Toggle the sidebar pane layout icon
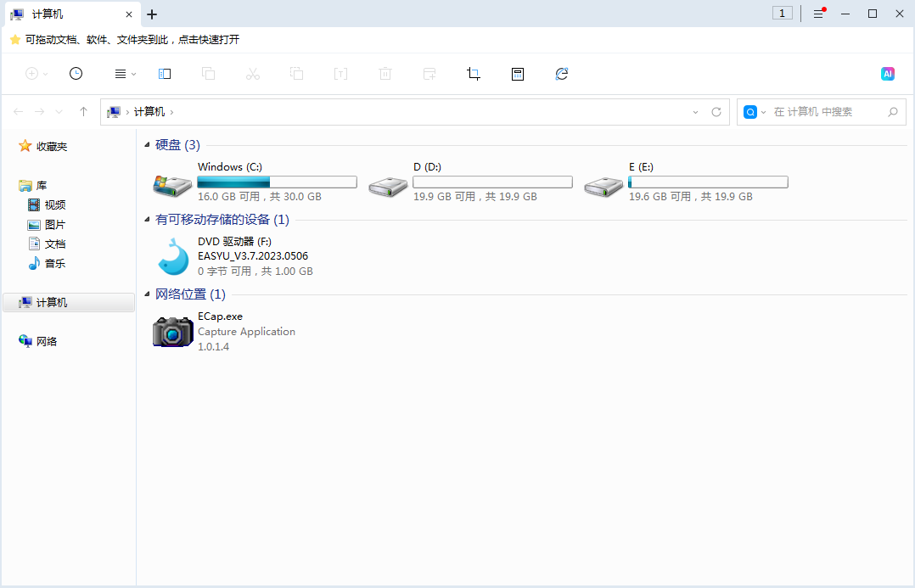The image size is (915, 588). coord(165,74)
